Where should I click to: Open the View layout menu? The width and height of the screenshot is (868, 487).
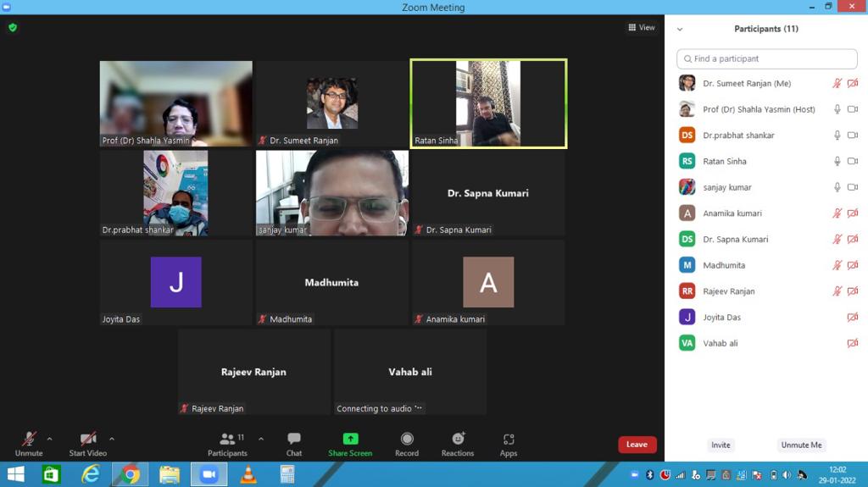tap(642, 27)
